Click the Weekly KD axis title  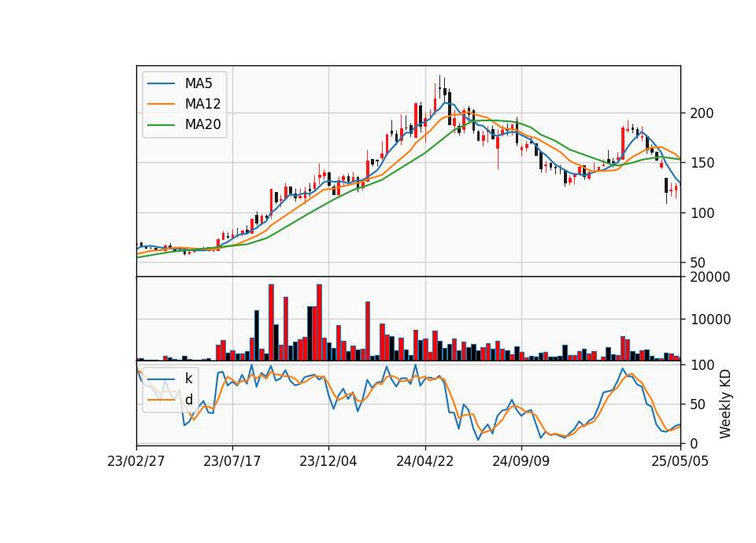(724, 404)
